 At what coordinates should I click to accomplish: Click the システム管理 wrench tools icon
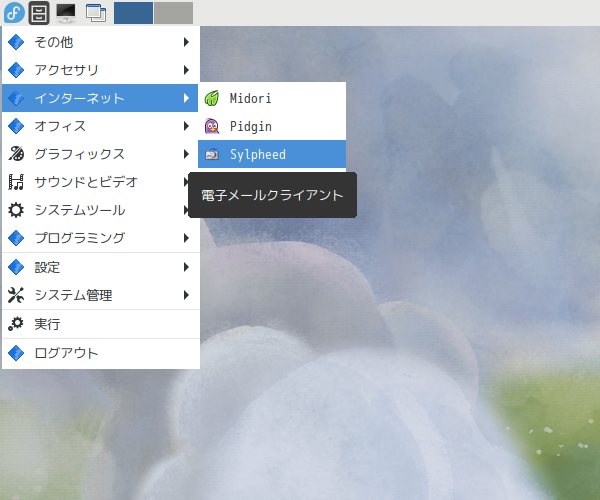click(x=16, y=295)
